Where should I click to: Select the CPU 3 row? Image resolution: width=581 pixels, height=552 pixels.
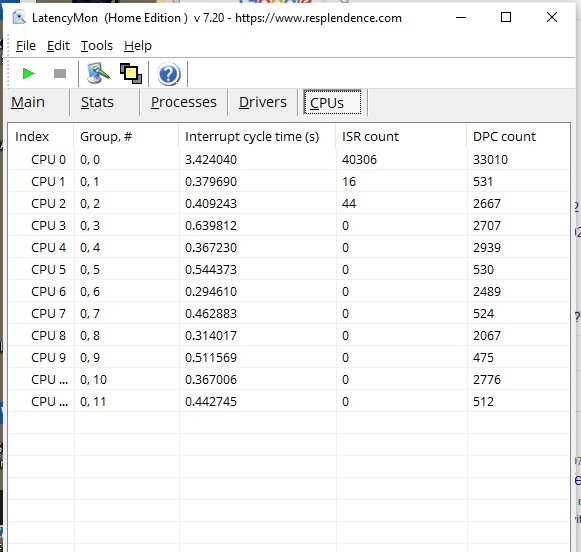pos(289,226)
